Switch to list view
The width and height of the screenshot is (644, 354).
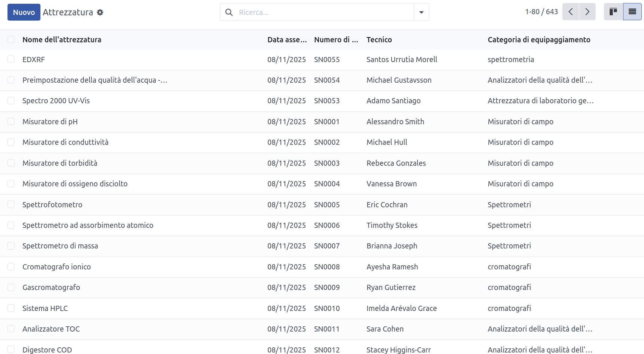(632, 12)
